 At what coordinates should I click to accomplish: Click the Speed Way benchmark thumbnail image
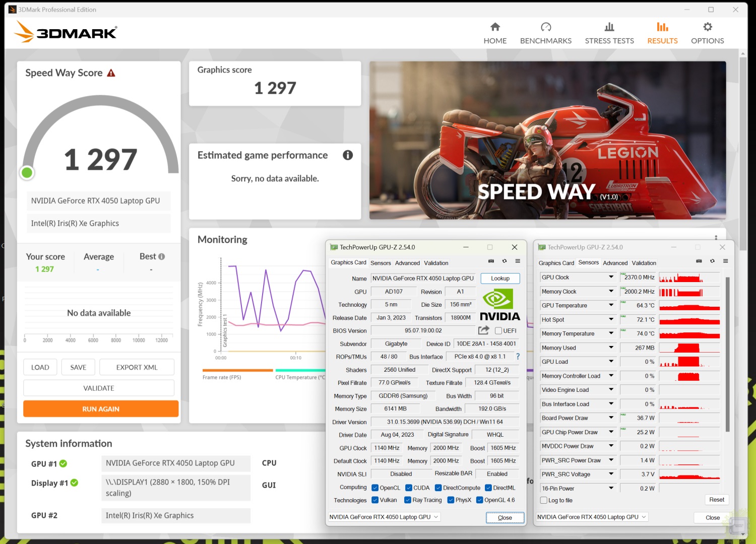pos(548,141)
